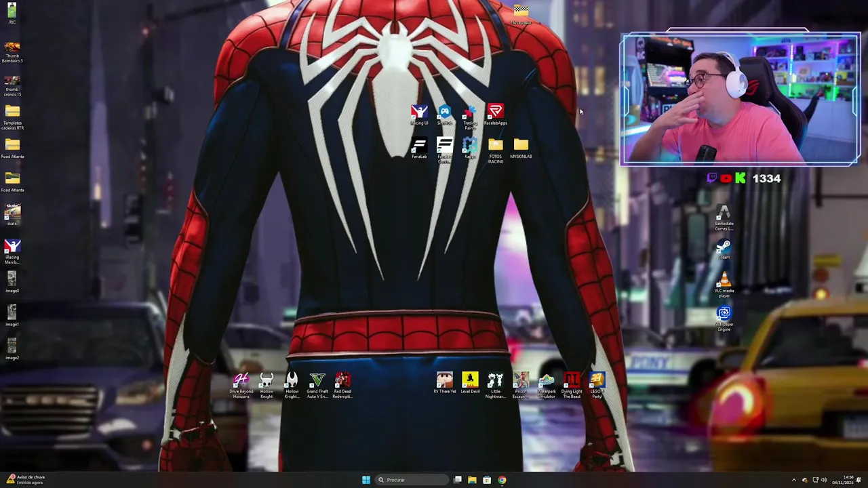Image resolution: width=868 pixels, height=488 pixels.
Task: Open the Fanatec Control Panel shortcut
Action: [444, 150]
